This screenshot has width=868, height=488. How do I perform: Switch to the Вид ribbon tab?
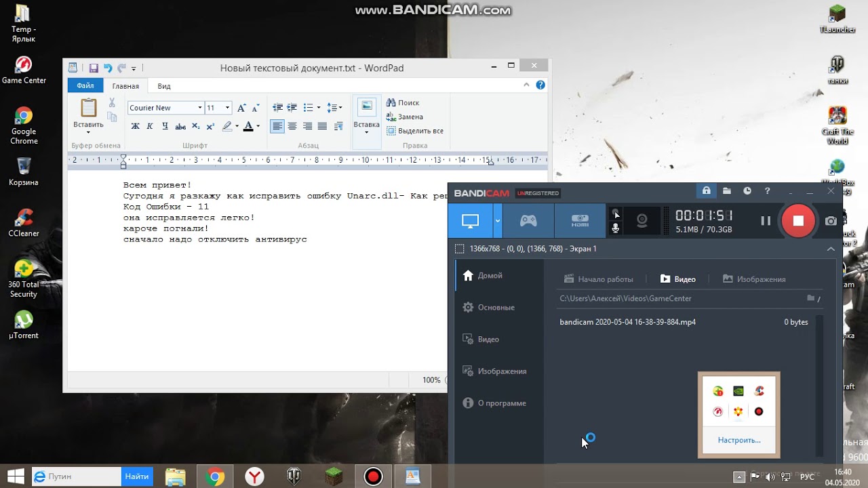click(164, 86)
